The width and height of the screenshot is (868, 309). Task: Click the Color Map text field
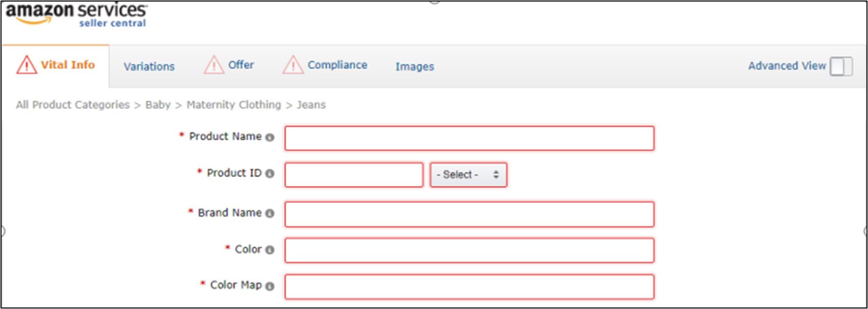point(469,287)
